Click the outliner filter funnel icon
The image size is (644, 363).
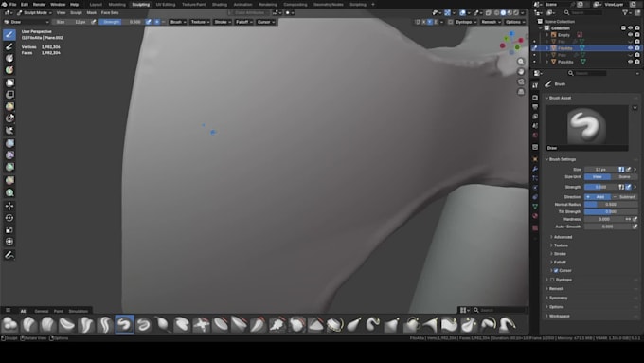(x=625, y=12)
